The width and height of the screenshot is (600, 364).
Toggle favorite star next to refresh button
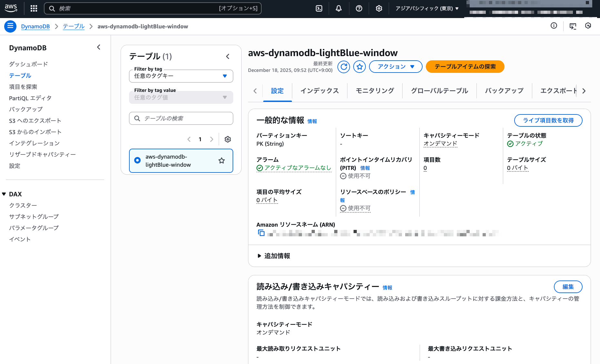point(359,67)
